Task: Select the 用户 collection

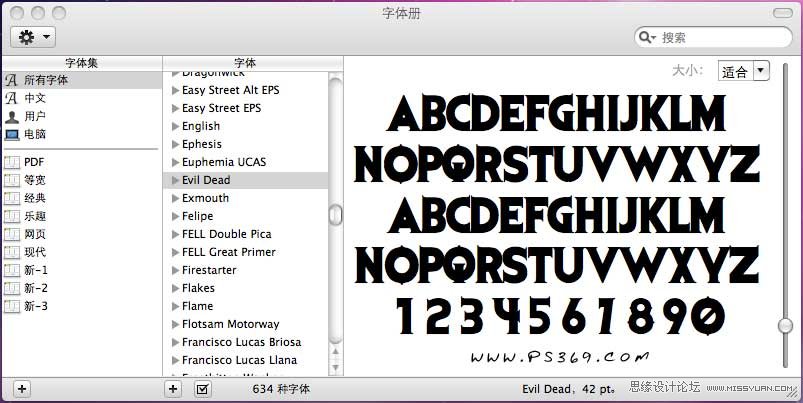Action: [x=82, y=116]
